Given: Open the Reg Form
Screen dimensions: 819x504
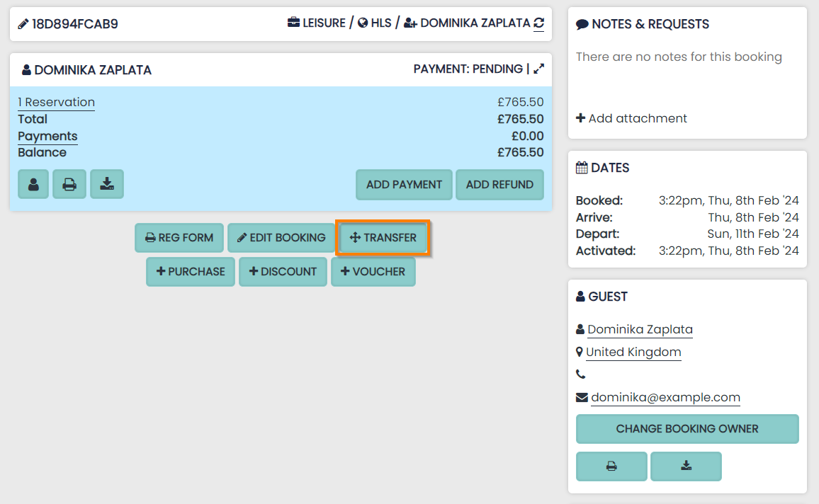Looking at the screenshot, I should 179,238.
